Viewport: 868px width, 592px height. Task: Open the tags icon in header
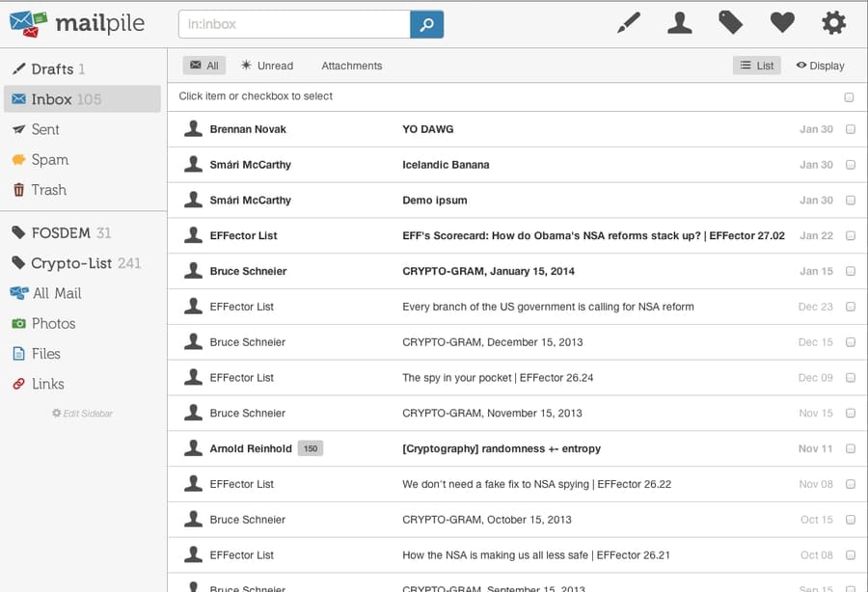(x=731, y=23)
